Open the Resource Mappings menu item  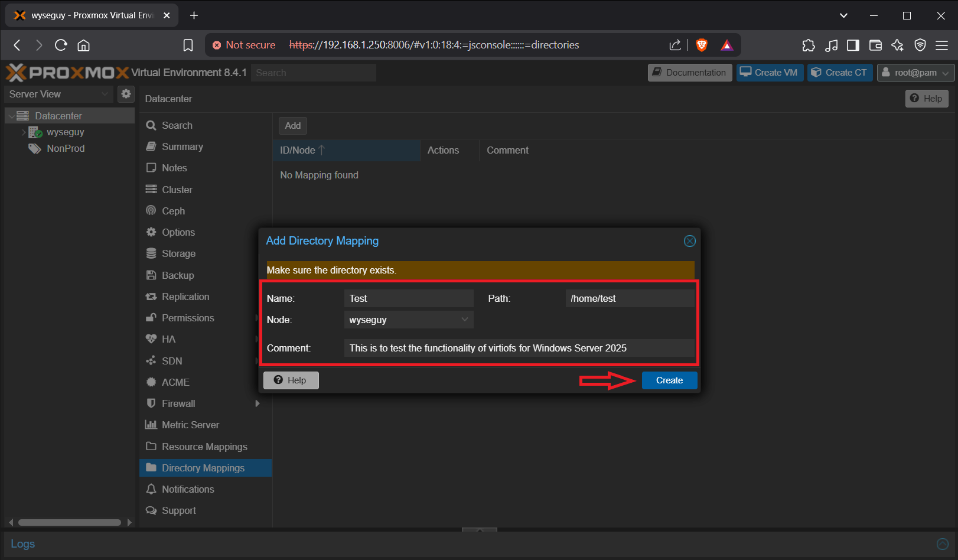pos(205,447)
